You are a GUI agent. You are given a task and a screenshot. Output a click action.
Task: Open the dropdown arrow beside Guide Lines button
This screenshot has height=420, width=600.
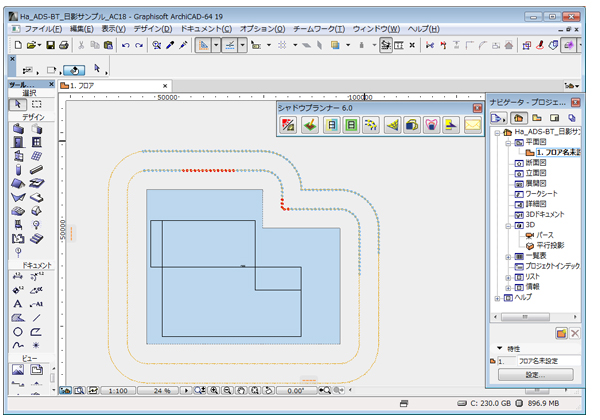(216, 45)
